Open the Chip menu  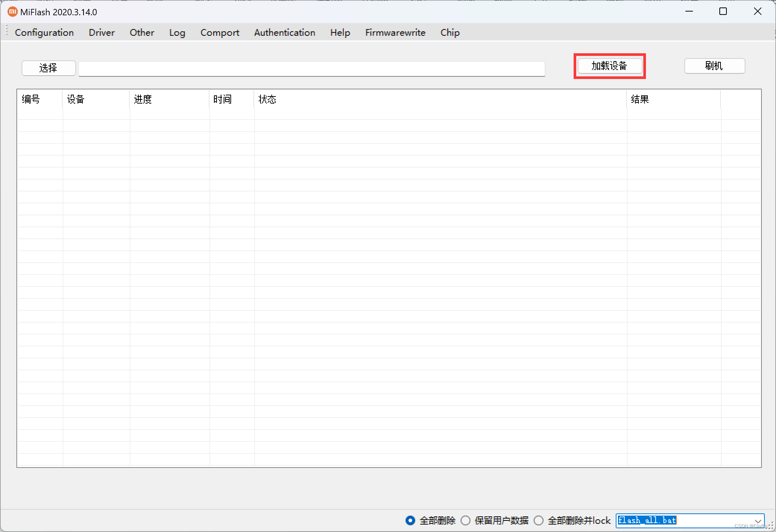(x=450, y=32)
